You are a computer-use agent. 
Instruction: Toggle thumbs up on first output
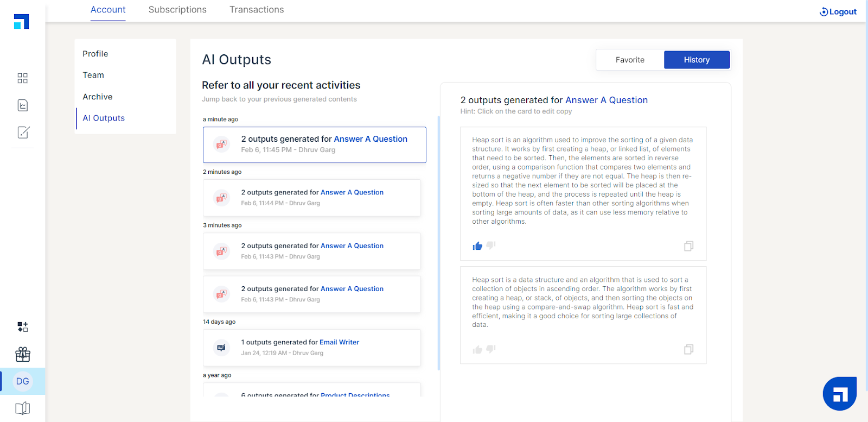[477, 246]
